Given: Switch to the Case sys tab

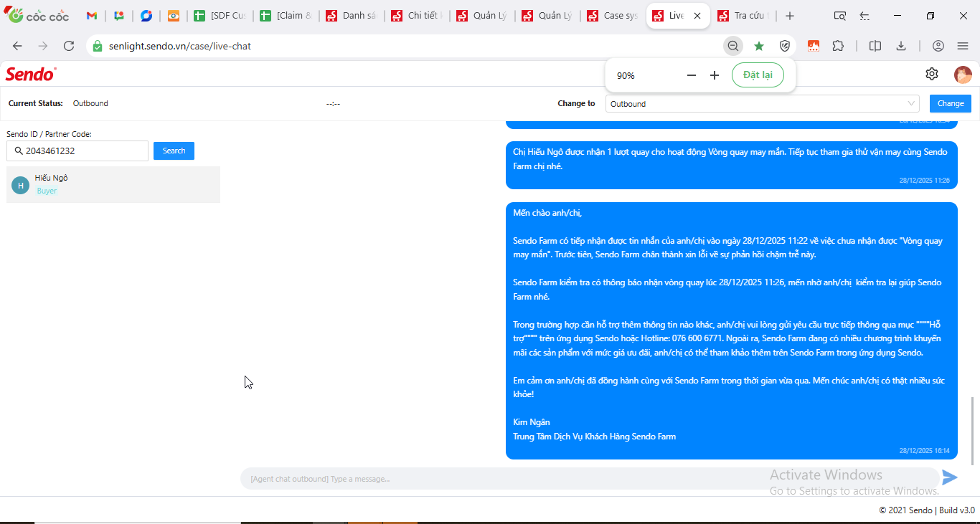Looking at the screenshot, I should coord(613,16).
